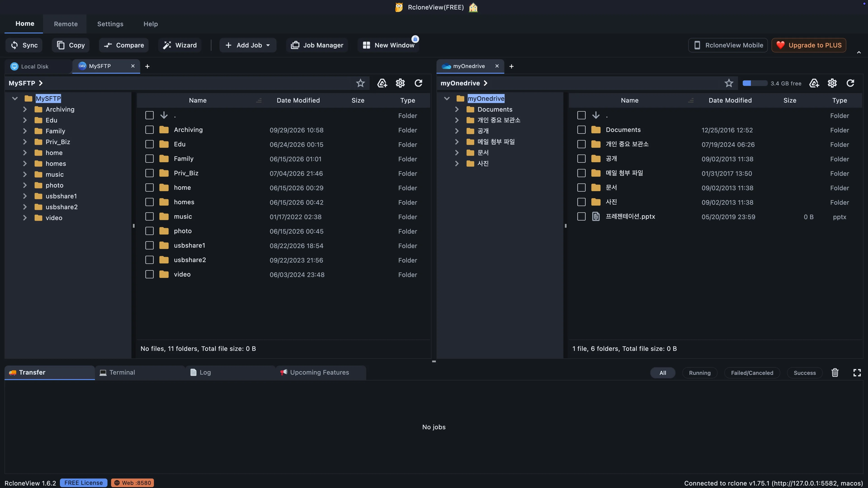Expand the usbshare1 tree node
Image resolution: width=868 pixels, height=488 pixels.
25,196
